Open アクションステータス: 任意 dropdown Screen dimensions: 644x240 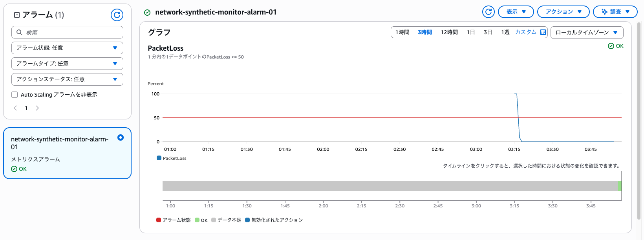coord(67,79)
